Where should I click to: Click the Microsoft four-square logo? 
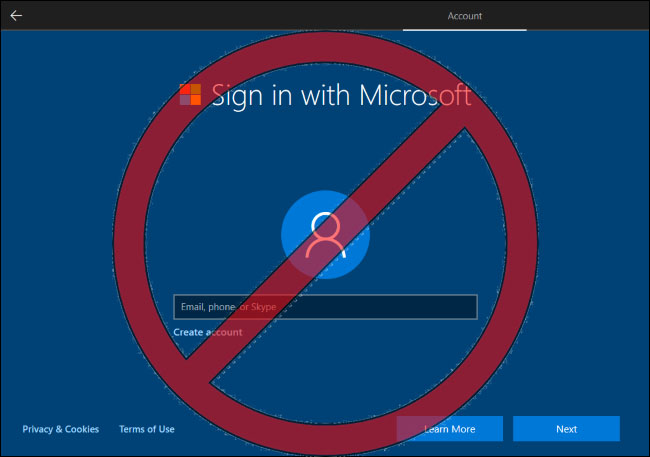pos(190,95)
